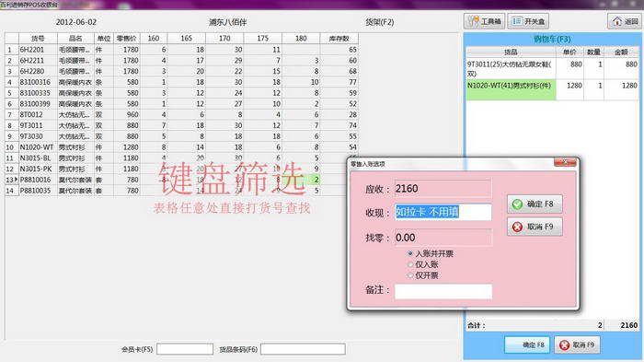Click the 180 size column header

click(301, 39)
